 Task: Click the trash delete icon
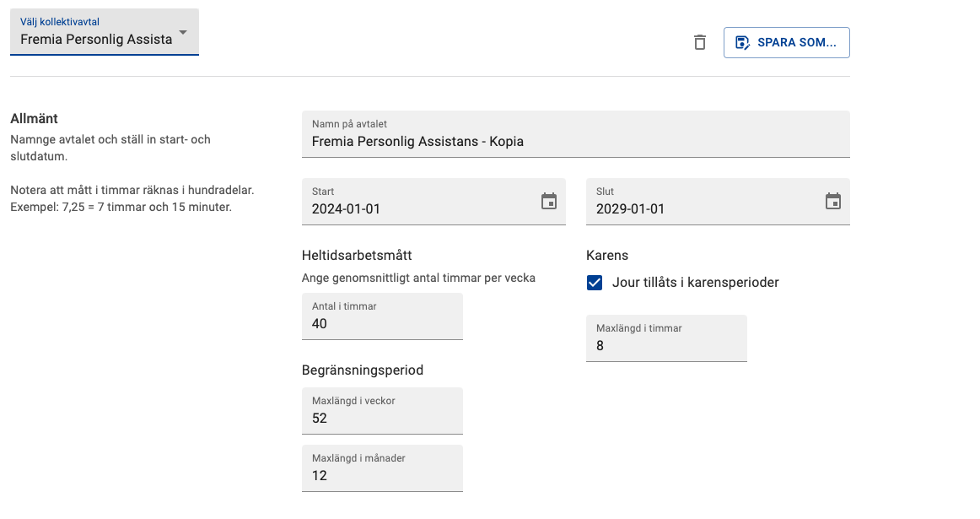pos(700,42)
